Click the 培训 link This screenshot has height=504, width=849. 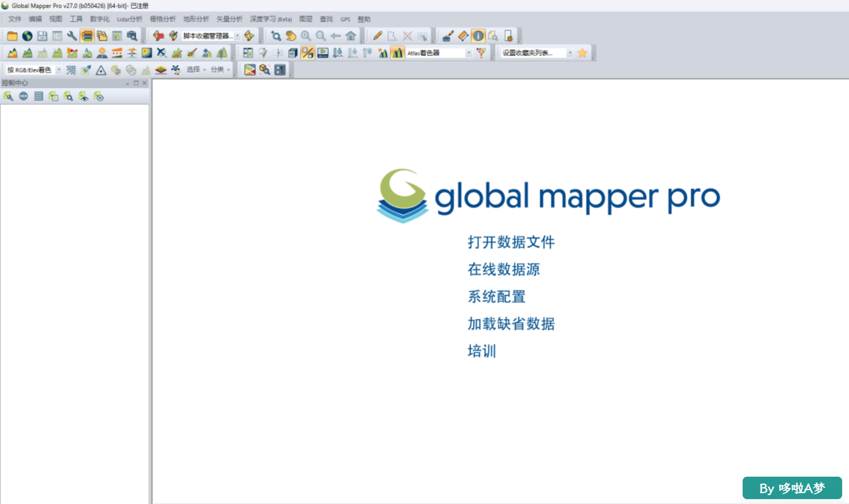[482, 351]
